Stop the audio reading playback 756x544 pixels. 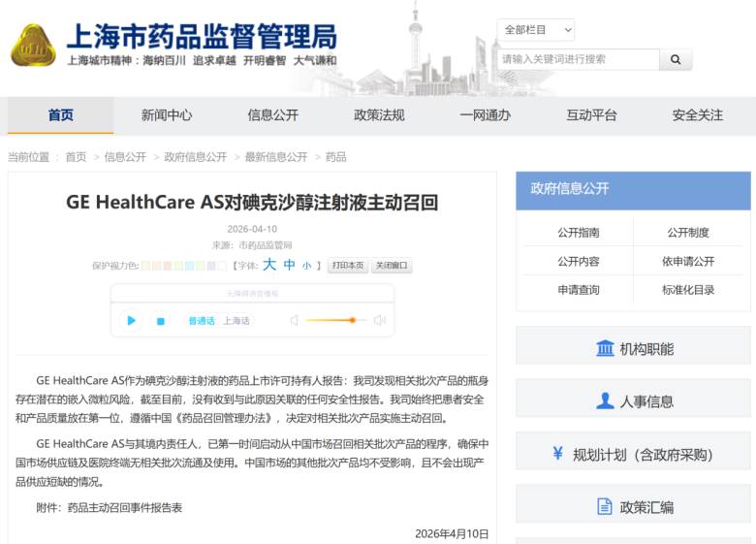[161, 321]
